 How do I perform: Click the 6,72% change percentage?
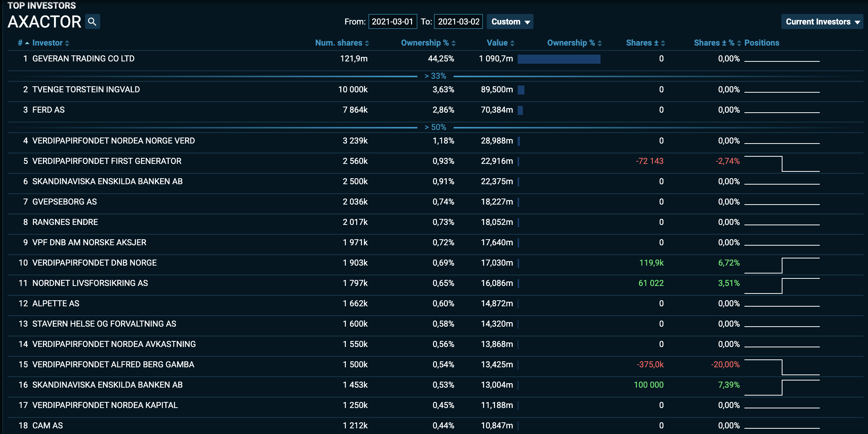click(x=729, y=263)
